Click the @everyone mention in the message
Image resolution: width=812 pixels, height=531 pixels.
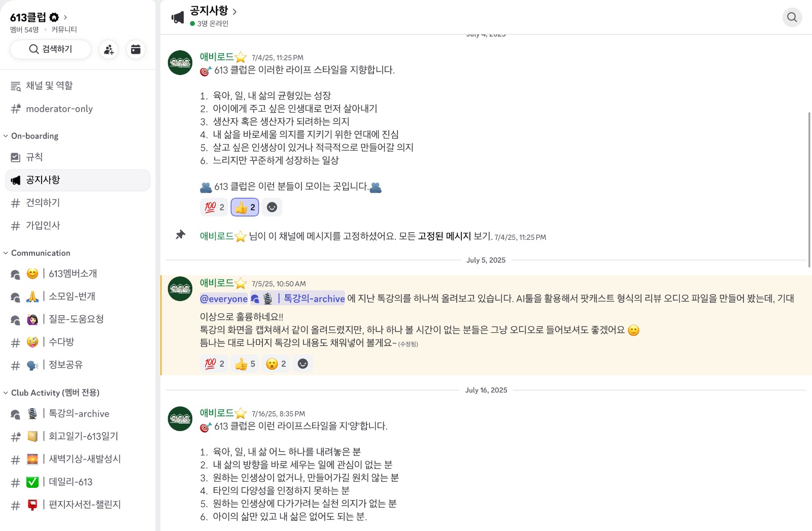tap(224, 299)
